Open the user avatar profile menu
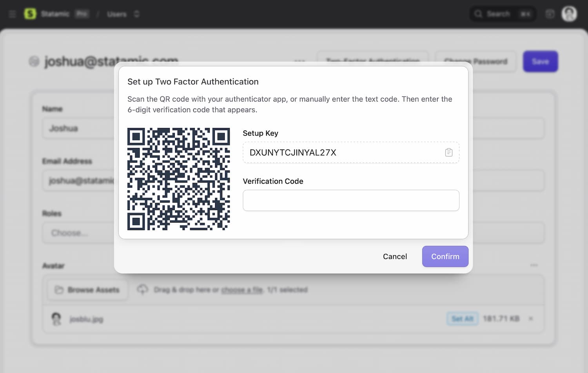This screenshot has height=373, width=588. pyautogui.click(x=569, y=14)
